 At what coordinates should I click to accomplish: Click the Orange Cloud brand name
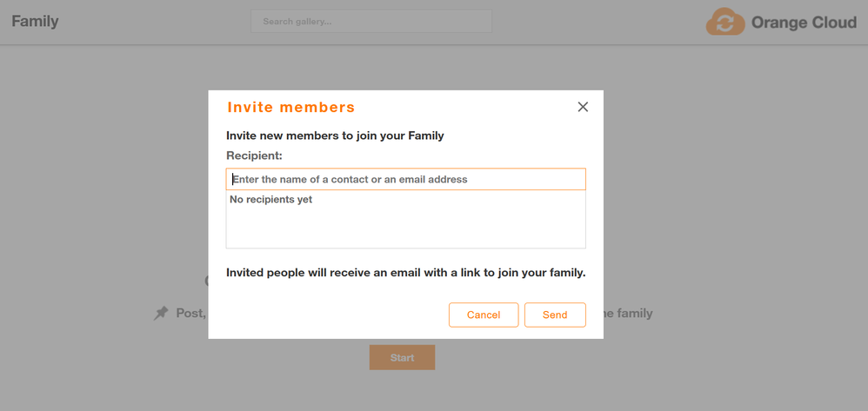click(804, 23)
